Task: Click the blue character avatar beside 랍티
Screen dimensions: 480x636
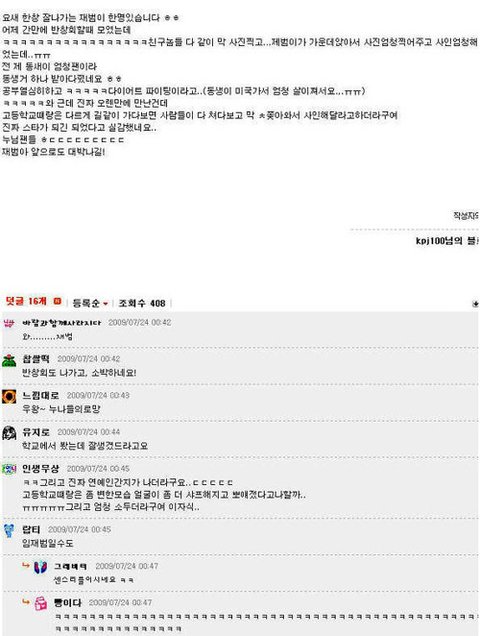Action: [x=9, y=531]
